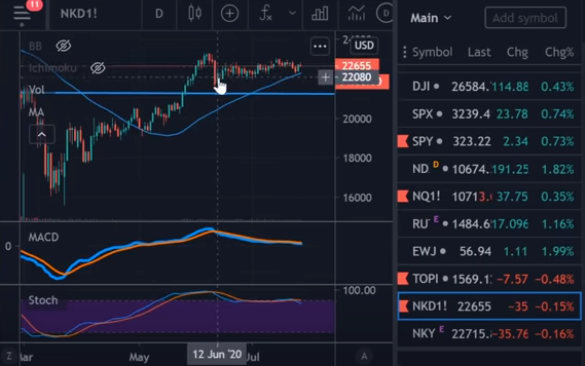The image size is (585, 366).
Task: Open the indicator templates icon
Action: click(x=356, y=14)
